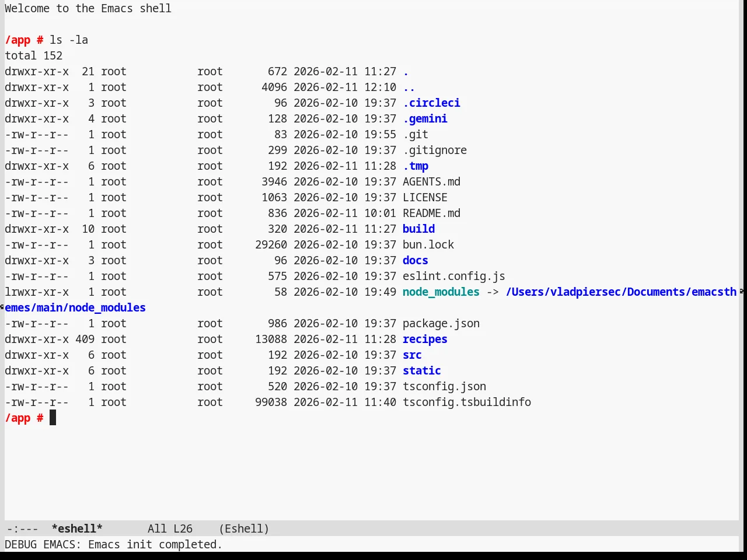747x560 pixels.
Task: Click the 'All L26' position indicator
Action: tap(170, 528)
